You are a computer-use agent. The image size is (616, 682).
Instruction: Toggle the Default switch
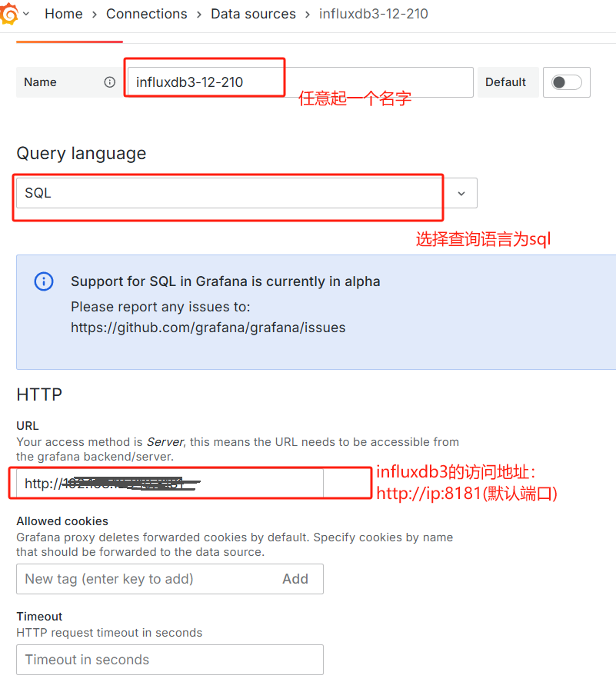click(x=567, y=82)
